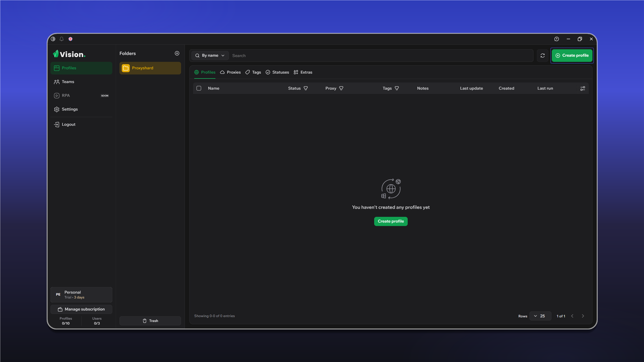Change language via the UK flag icon

(x=70, y=39)
